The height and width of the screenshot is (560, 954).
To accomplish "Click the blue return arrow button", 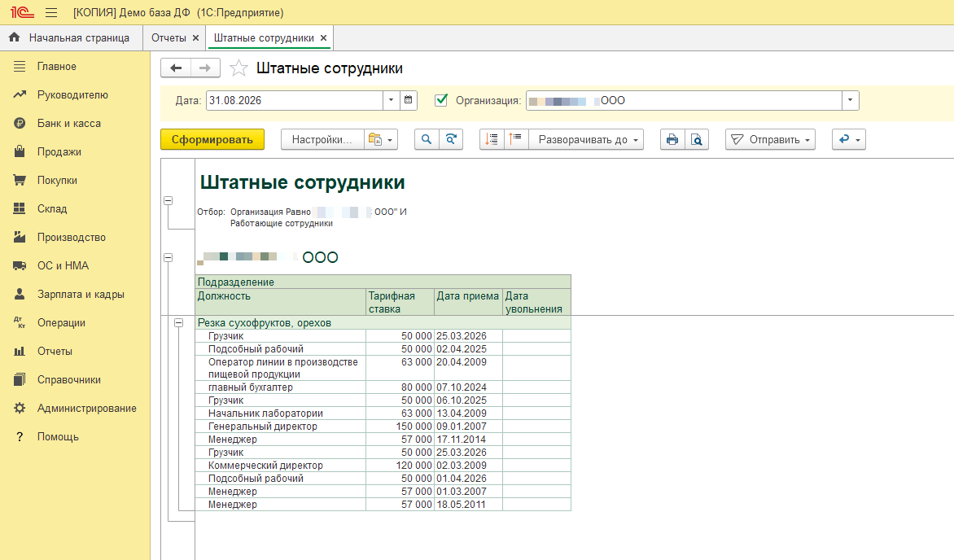I will click(844, 139).
